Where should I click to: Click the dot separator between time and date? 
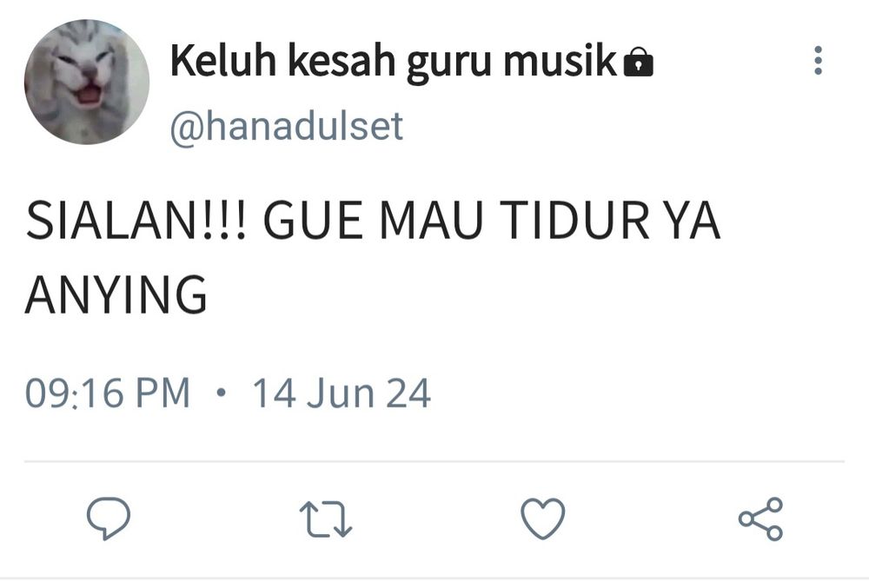click(222, 393)
